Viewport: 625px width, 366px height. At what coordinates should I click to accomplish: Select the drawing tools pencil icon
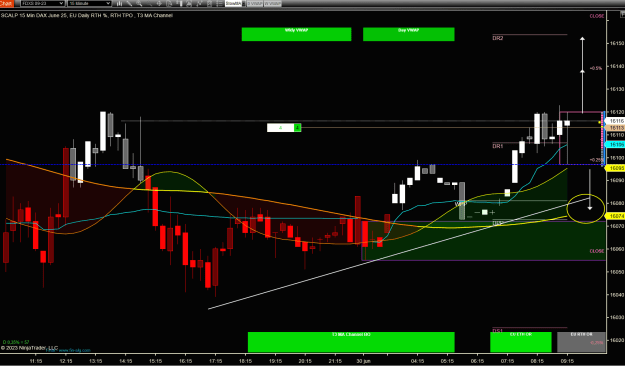(x=130, y=3)
